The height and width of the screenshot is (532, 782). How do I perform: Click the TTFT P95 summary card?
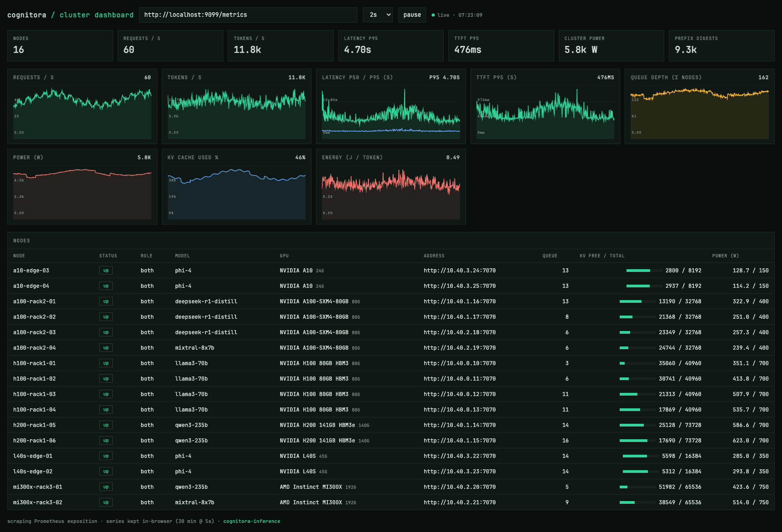click(501, 45)
